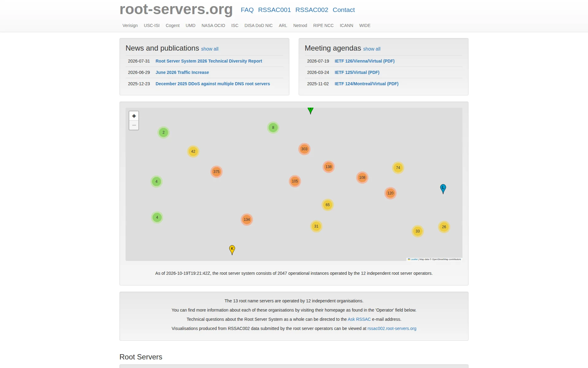The image size is (588, 368).
Task: Select Cogent operator link
Action: pyautogui.click(x=173, y=25)
